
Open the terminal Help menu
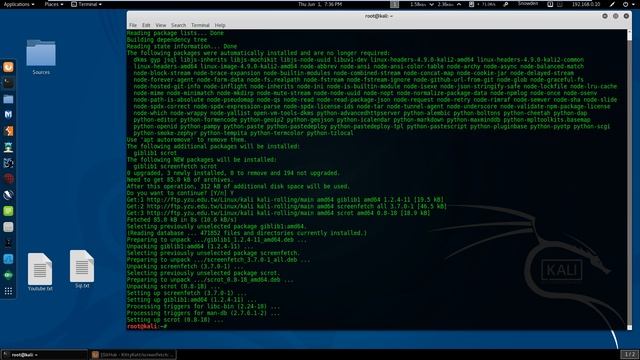(x=220, y=25)
